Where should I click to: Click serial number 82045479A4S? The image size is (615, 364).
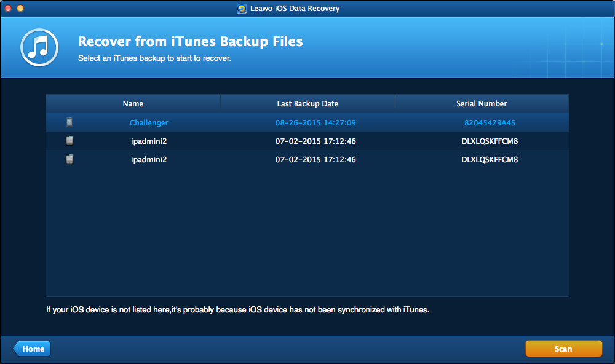[490, 122]
